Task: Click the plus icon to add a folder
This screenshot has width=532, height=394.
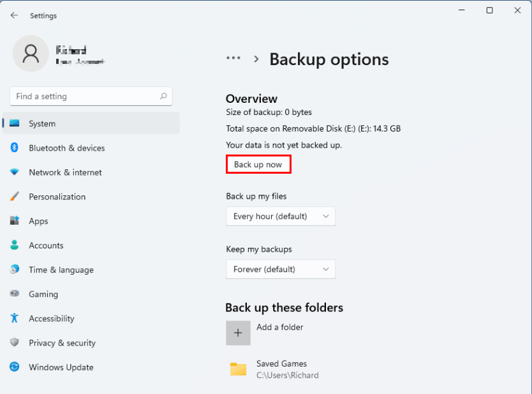Action: [x=238, y=333]
